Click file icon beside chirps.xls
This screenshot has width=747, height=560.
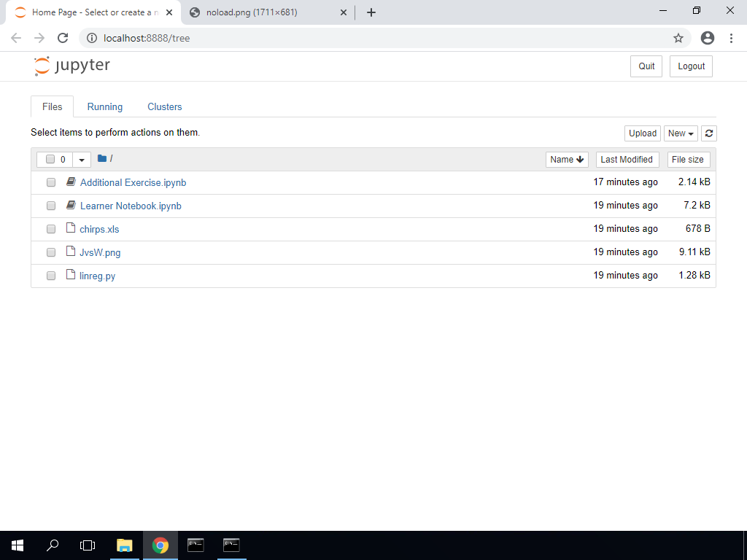pos(71,227)
